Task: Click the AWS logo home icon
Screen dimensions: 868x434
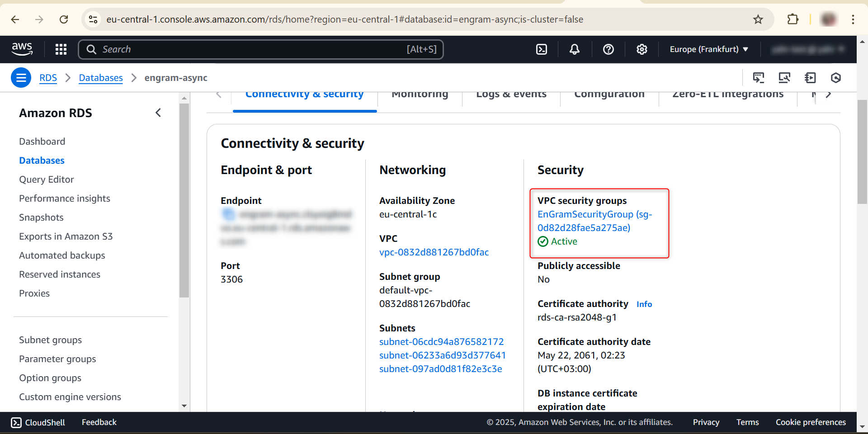Action: 22,49
